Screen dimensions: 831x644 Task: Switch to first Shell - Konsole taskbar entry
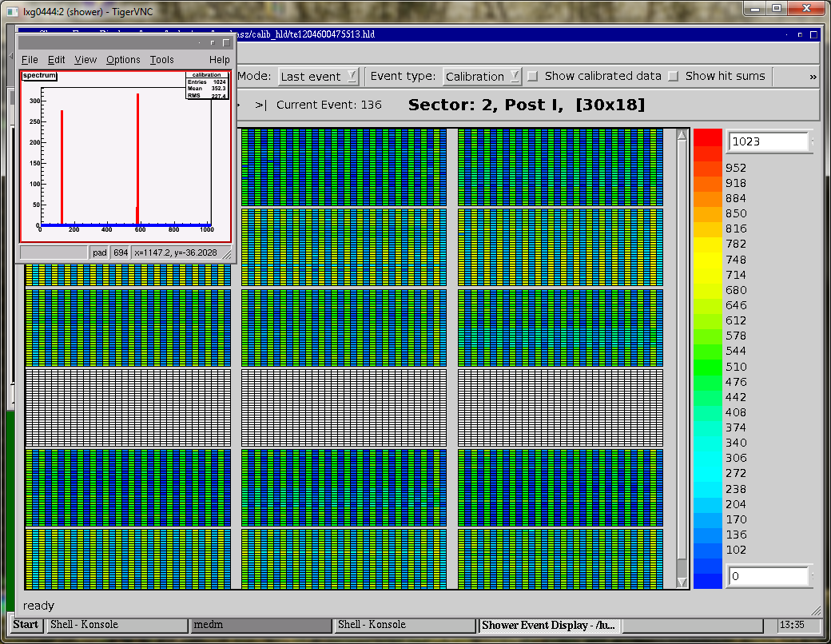117,625
